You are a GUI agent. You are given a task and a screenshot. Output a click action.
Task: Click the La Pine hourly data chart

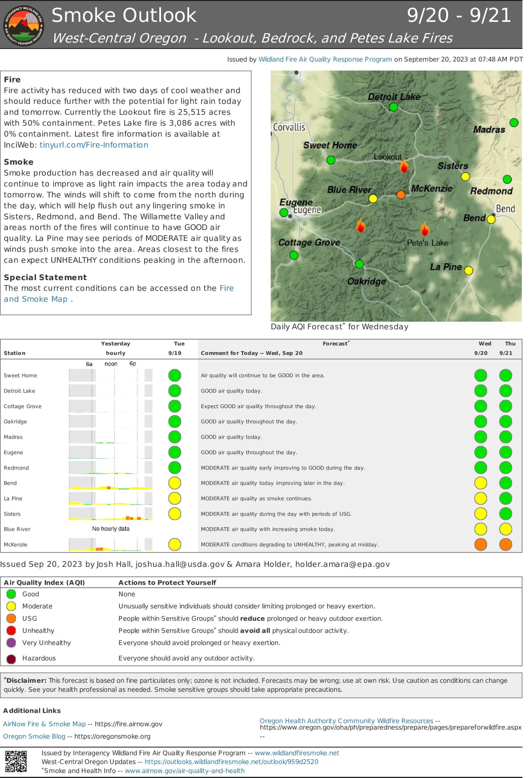[110, 498]
